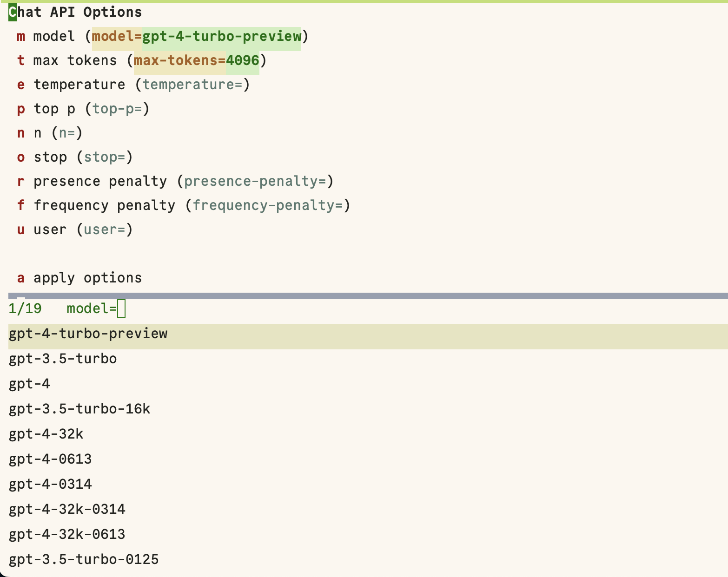Screen dimensions: 728x577
Task: Click apply options
Action: coord(79,278)
